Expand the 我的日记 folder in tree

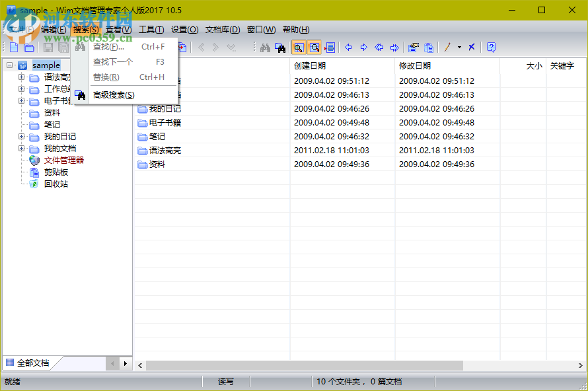point(22,136)
